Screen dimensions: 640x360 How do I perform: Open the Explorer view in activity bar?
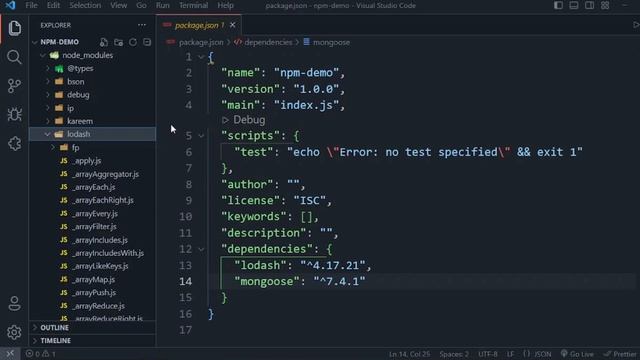click(15, 28)
